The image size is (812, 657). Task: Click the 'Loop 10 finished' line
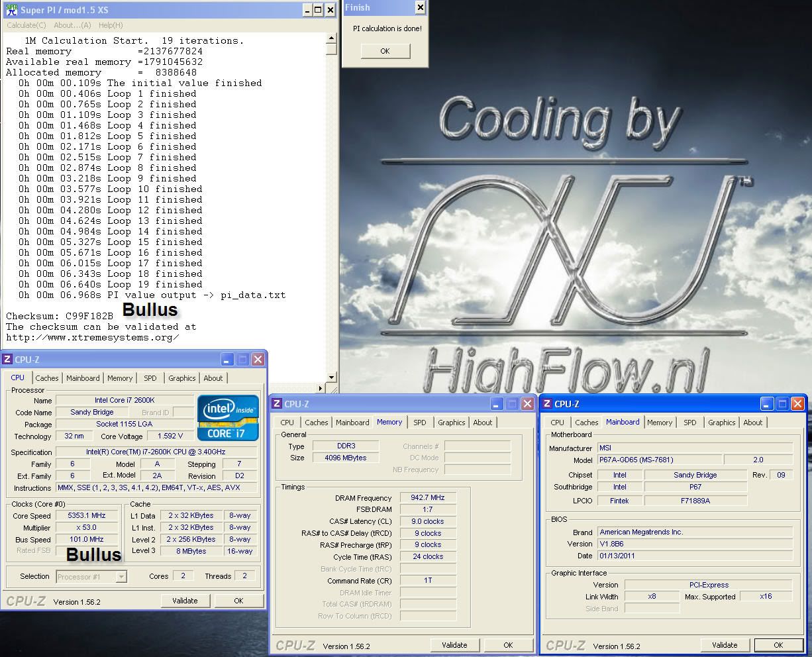[155, 189]
